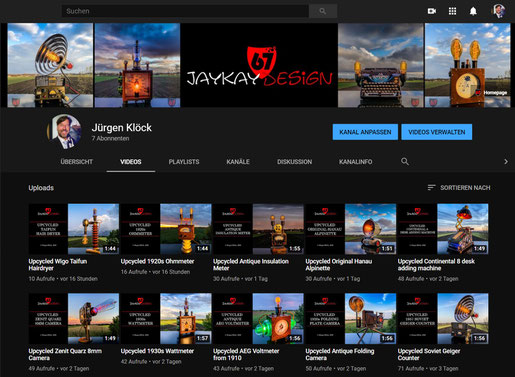Open Upcycled Antique Folding Camera thumbnail
The image size is (515, 377).
pyautogui.click(x=351, y=319)
